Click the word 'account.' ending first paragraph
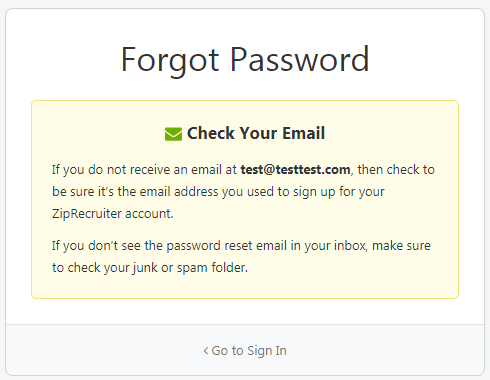The image size is (490, 380). 149,214
